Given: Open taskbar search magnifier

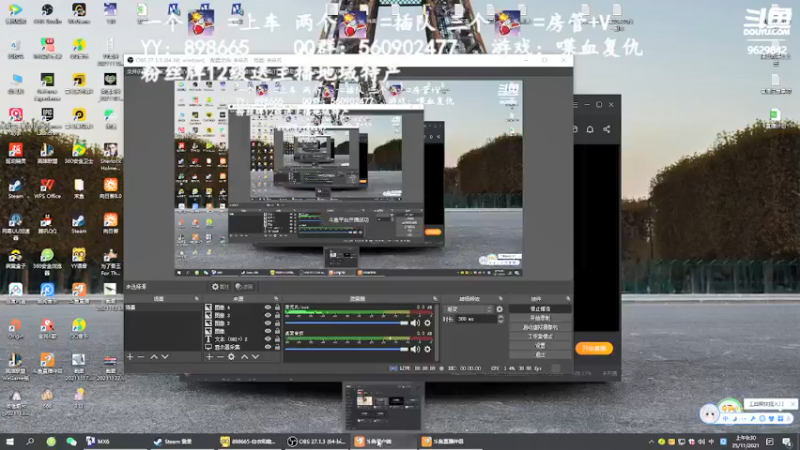Looking at the screenshot, I should pos(30,441).
